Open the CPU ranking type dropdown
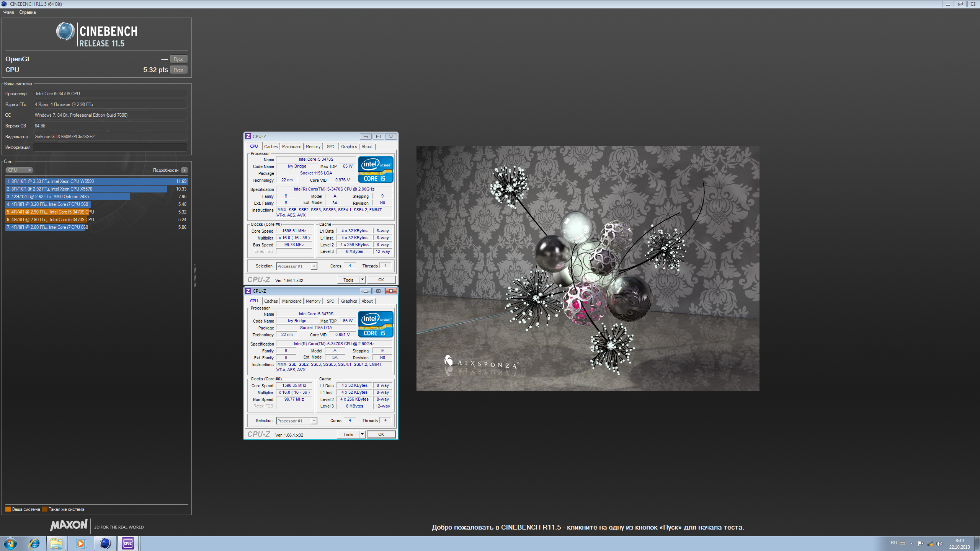Viewport: 980px width, 551px height. coord(19,170)
